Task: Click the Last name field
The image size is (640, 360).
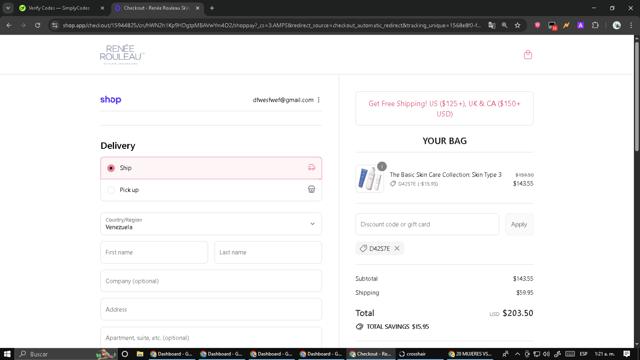Action: [x=268, y=252]
